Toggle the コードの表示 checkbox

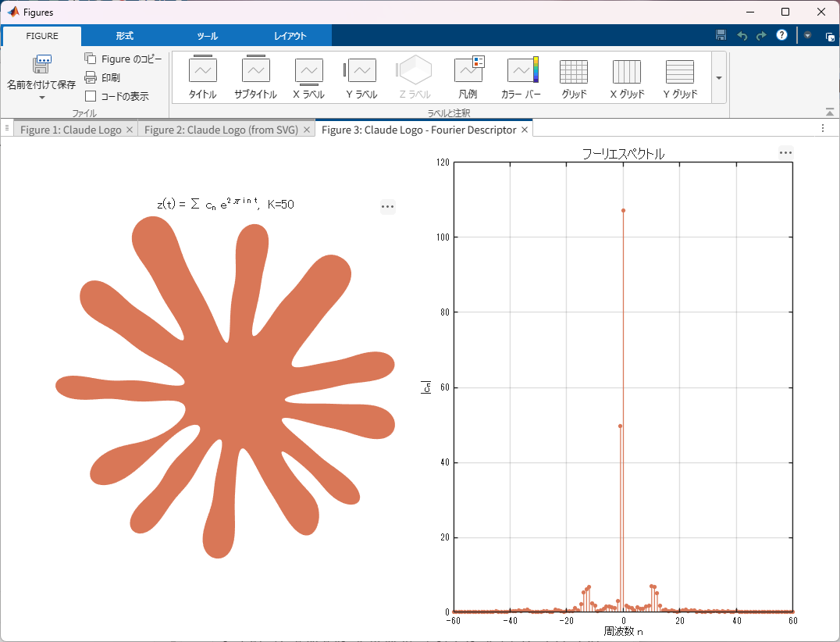pyautogui.click(x=91, y=96)
